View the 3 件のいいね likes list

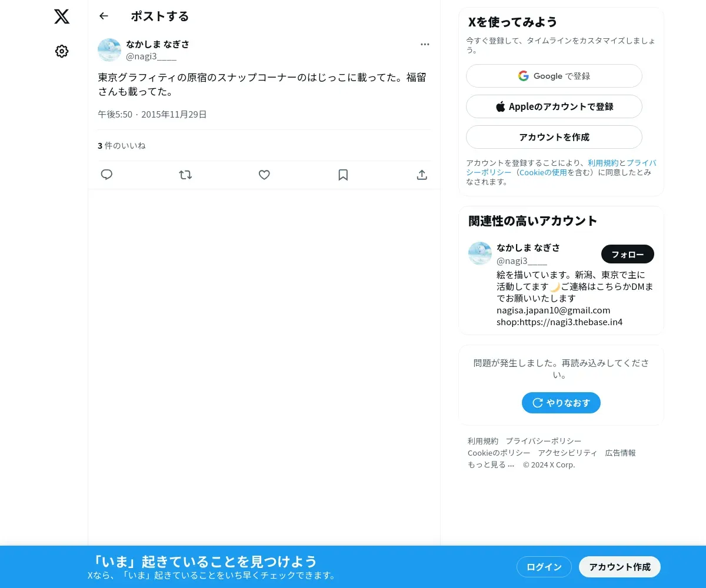(122, 145)
